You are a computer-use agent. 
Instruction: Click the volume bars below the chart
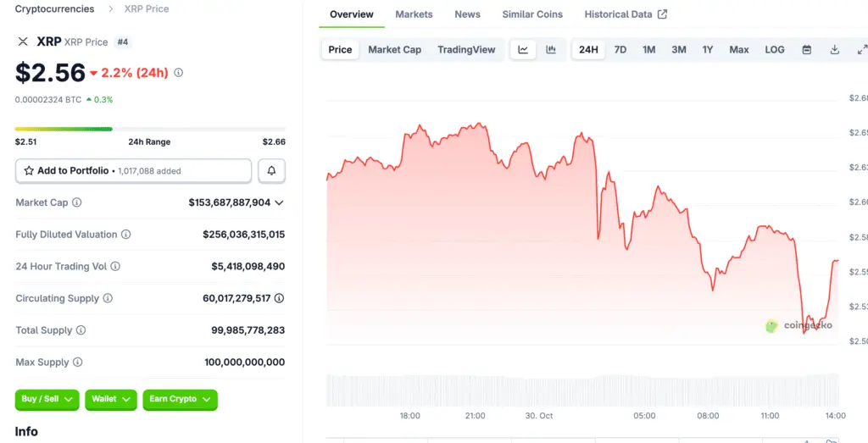(582, 390)
